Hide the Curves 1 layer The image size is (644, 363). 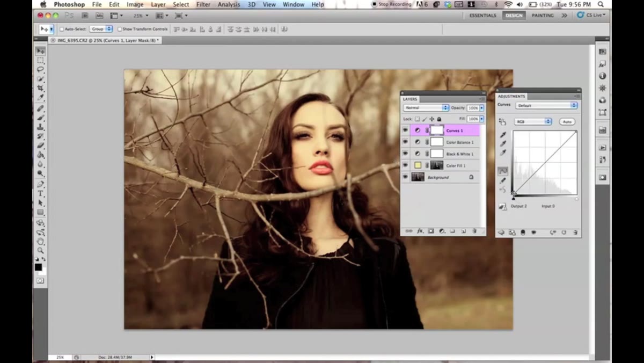click(406, 130)
